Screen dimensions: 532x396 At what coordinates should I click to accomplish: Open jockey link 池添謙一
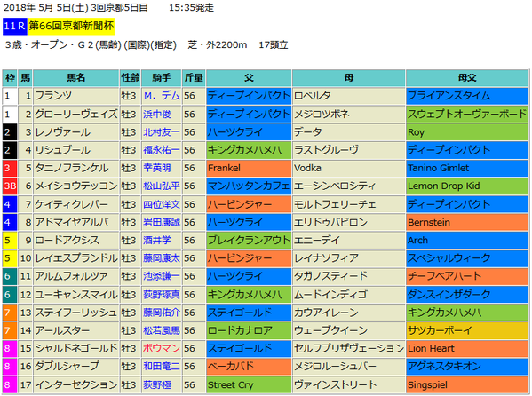tap(162, 276)
